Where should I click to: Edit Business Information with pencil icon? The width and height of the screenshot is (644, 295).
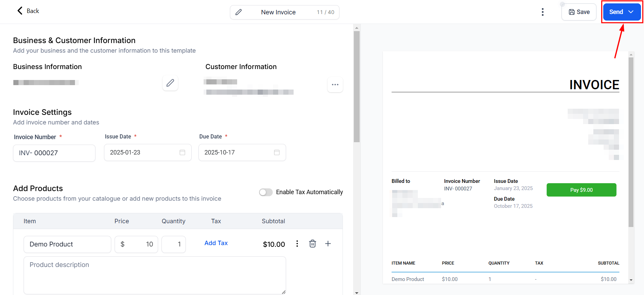[x=170, y=83]
